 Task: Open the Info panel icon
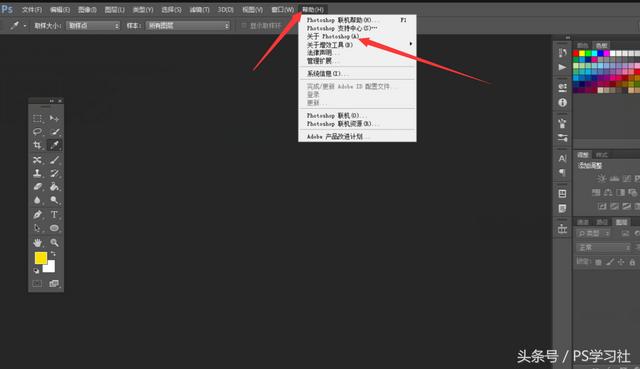(x=562, y=102)
